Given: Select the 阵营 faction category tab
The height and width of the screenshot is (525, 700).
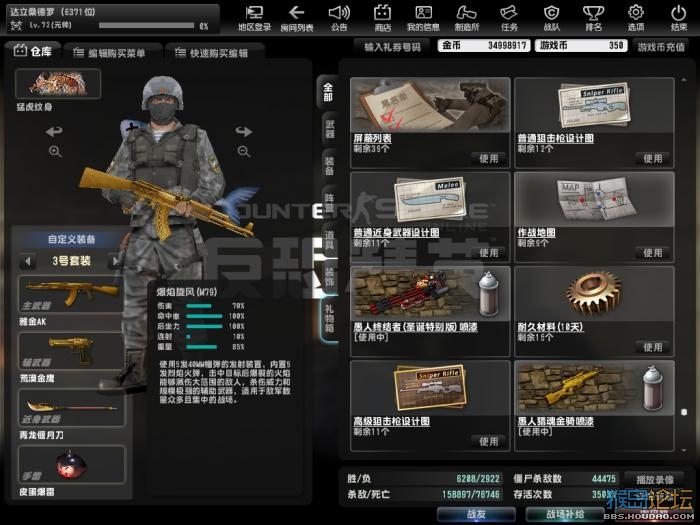Looking at the screenshot, I should click(329, 203).
